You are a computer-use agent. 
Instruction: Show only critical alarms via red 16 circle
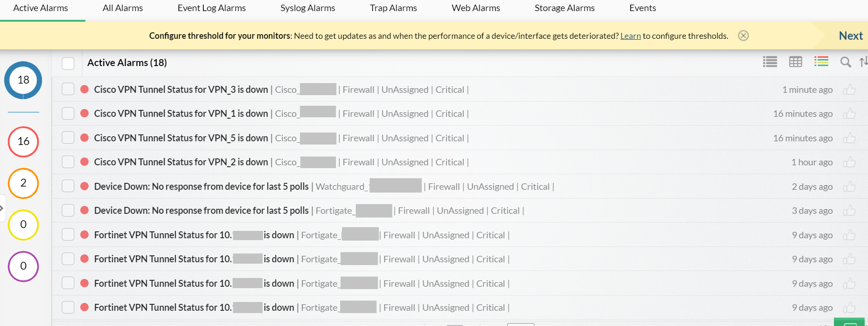[x=23, y=142]
